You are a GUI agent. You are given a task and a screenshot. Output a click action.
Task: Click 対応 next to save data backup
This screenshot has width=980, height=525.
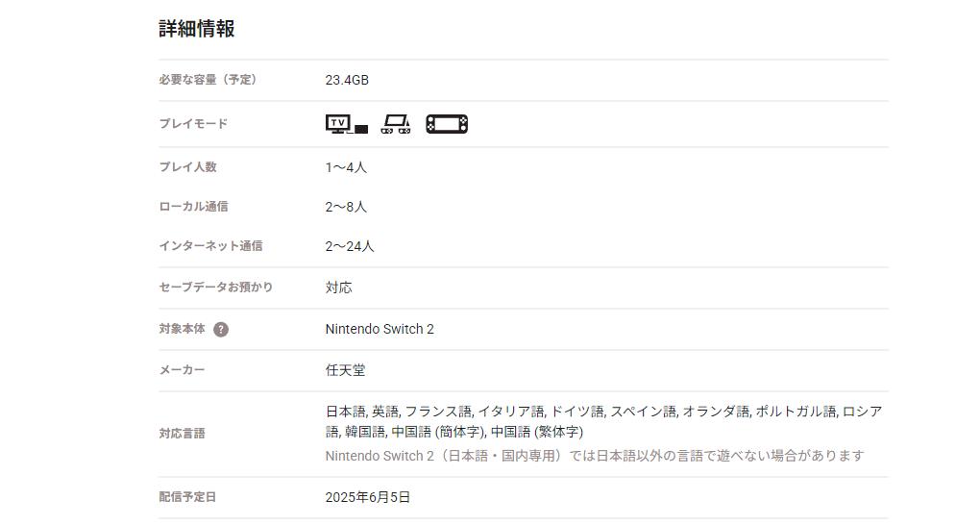click(338, 287)
